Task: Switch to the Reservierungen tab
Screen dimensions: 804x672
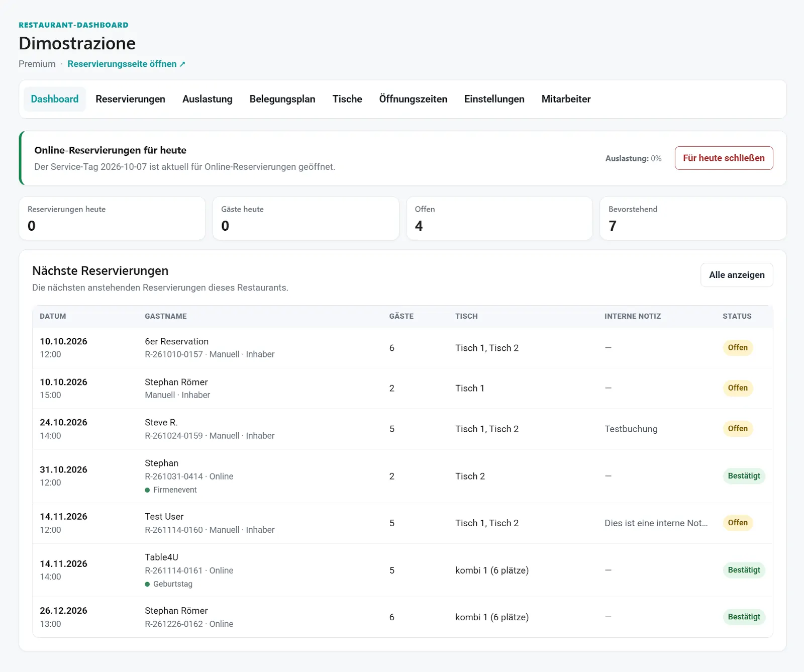Action: (x=130, y=99)
